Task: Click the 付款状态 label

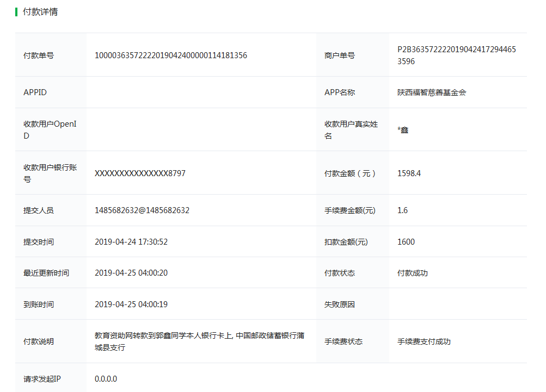Action: click(340, 273)
